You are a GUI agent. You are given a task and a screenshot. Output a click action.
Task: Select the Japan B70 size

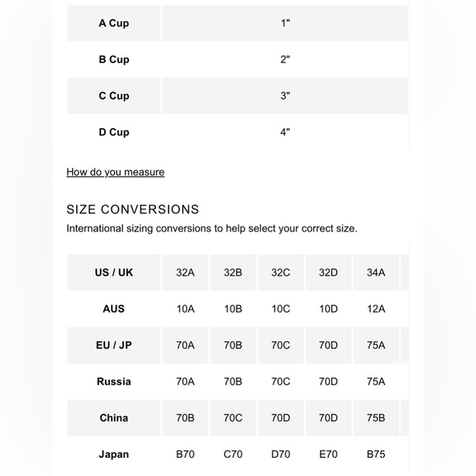point(185,455)
